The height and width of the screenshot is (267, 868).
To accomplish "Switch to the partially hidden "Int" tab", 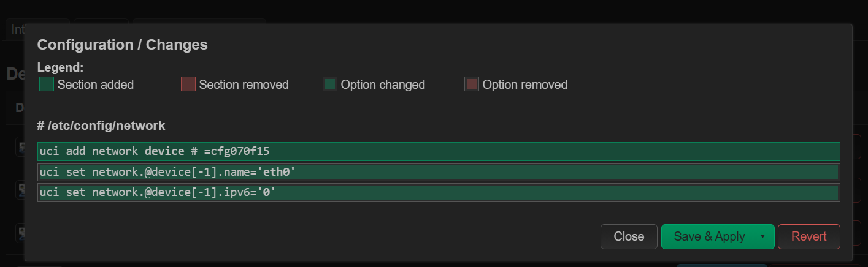I will point(17,29).
